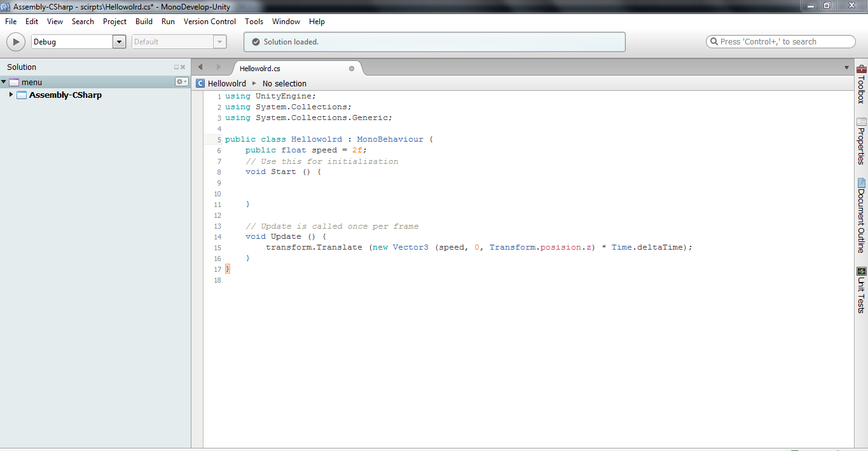This screenshot has width=868, height=451.
Task: Expand the Assembly-CSharp project node
Action: [11, 95]
